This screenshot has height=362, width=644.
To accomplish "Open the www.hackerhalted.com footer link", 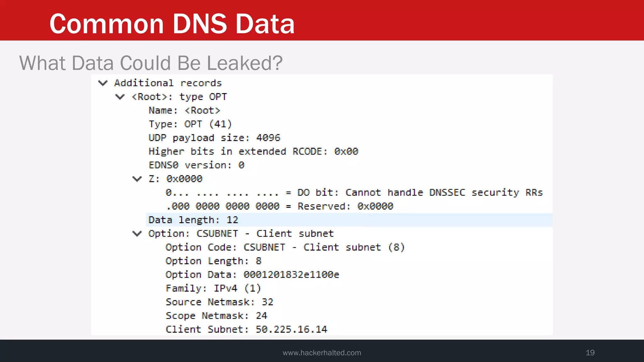I will (x=322, y=353).
